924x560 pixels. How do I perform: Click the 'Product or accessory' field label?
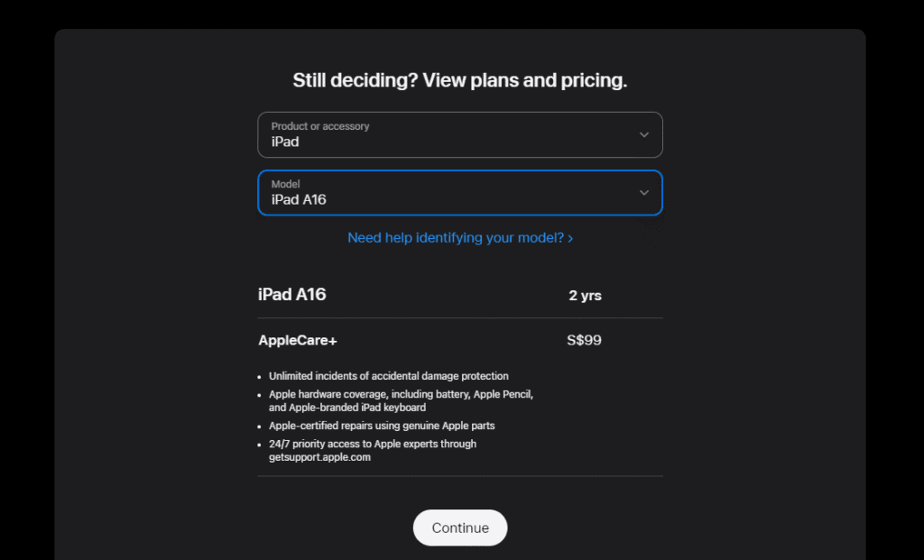pos(320,126)
